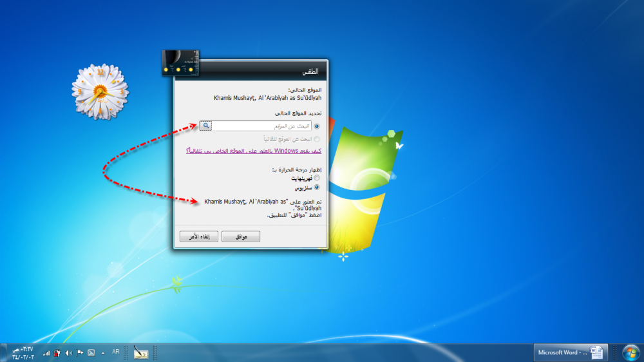Open the Windows Start orb
644x362 pixels.
pyautogui.click(x=630, y=352)
